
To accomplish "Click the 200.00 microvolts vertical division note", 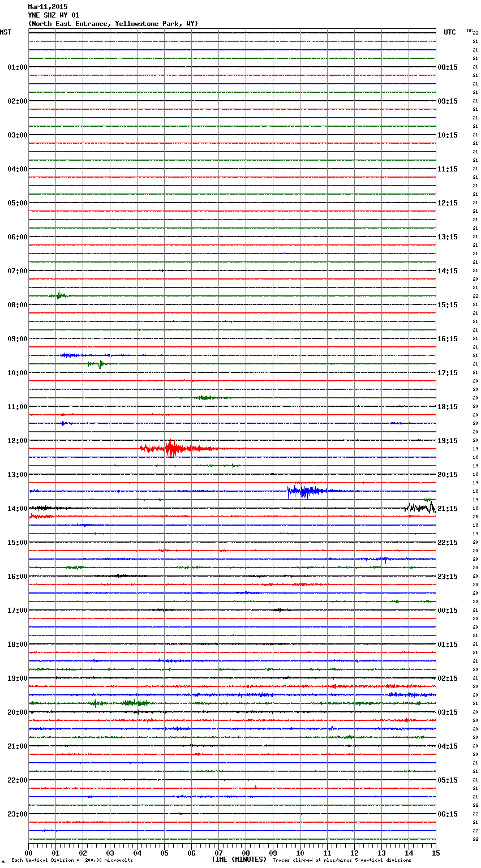I will (72, 860).
